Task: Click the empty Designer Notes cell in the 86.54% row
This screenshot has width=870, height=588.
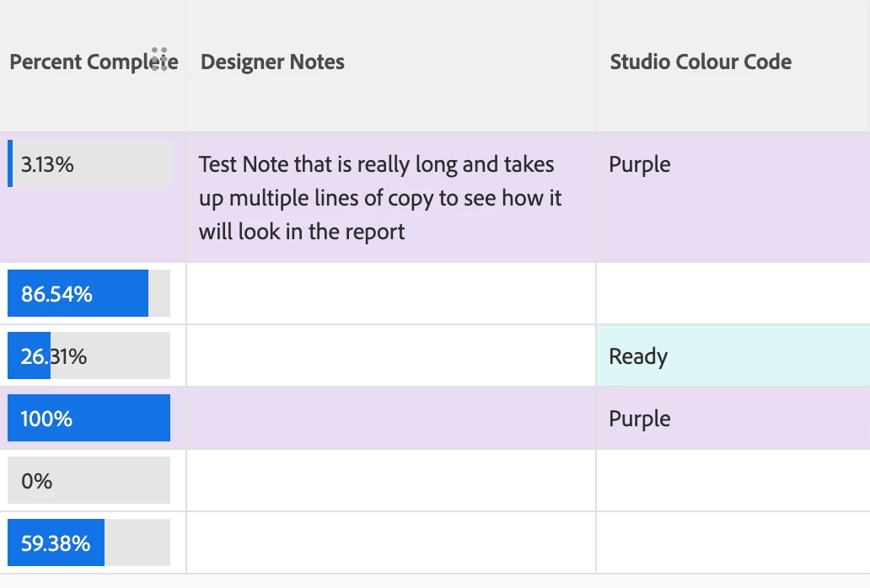Action: pos(390,294)
